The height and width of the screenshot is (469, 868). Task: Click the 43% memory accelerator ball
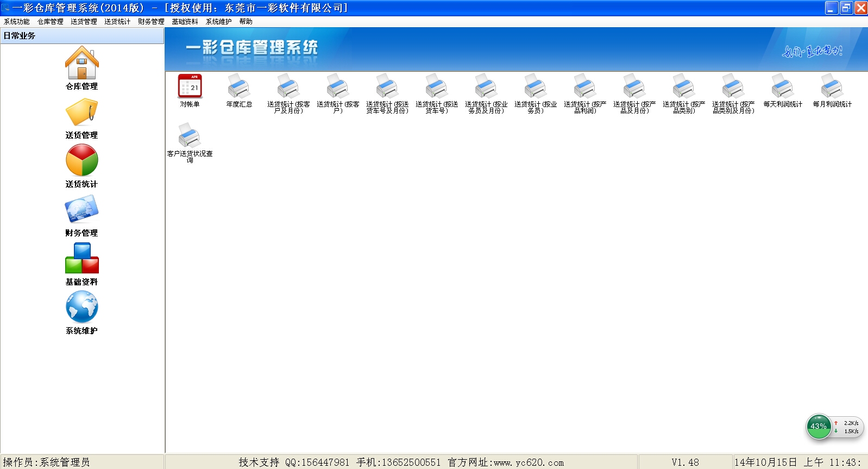coord(819,427)
